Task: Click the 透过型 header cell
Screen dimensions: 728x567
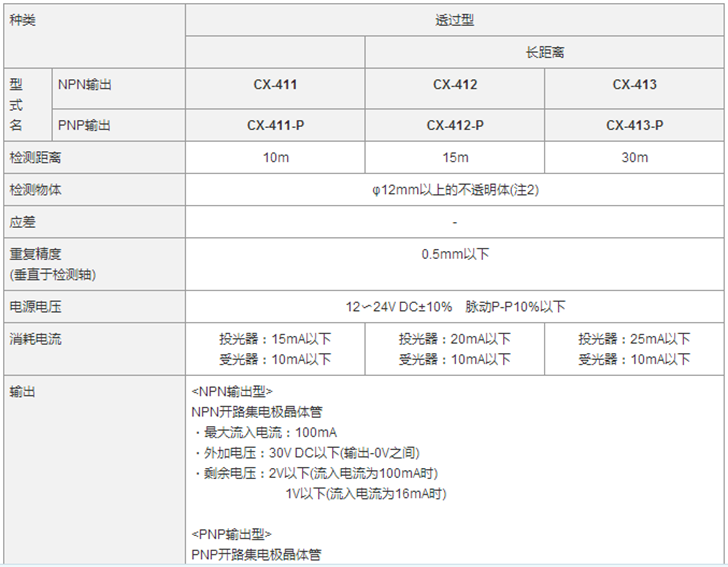Action: 455,20
